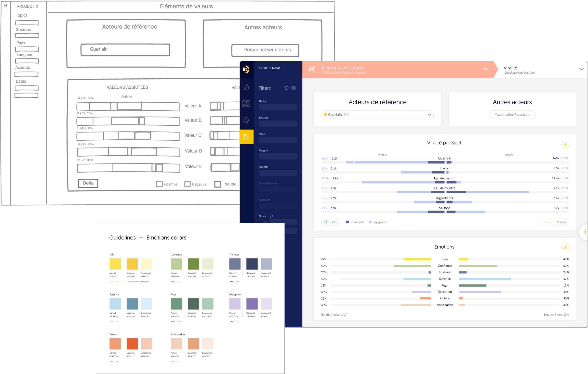Viewport: 588px width, 374px height.
Task: Select the yellow bar chart sidebar icon
Action: point(246,137)
